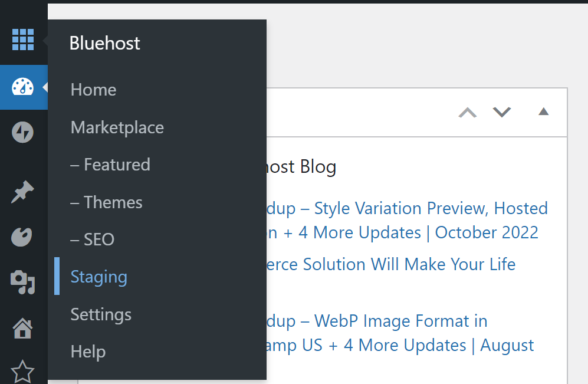Open the Themes submenu entry

tap(106, 202)
